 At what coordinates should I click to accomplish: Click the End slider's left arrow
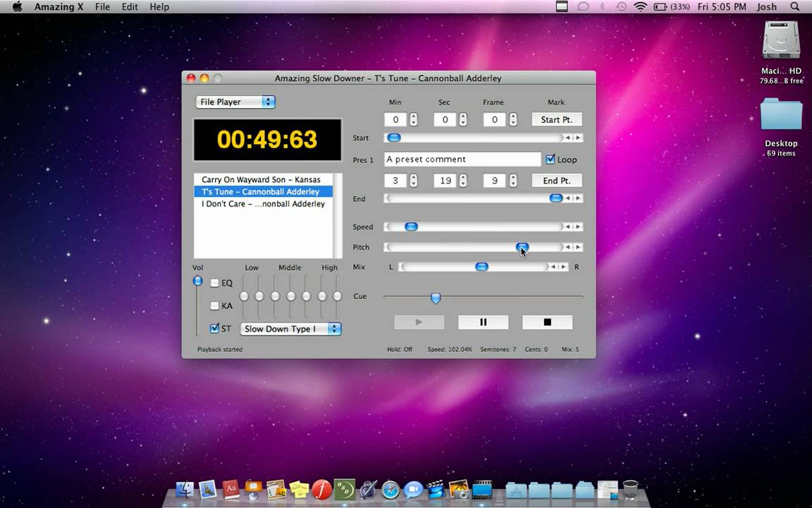567,198
